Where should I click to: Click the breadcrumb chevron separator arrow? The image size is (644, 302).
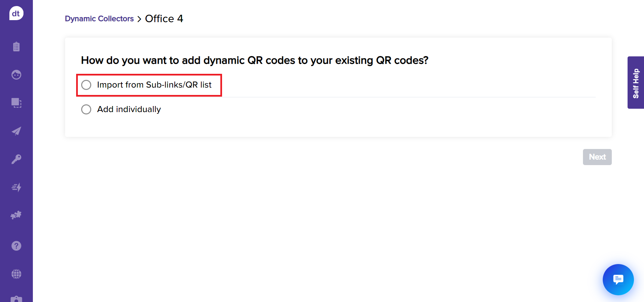click(139, 19)
